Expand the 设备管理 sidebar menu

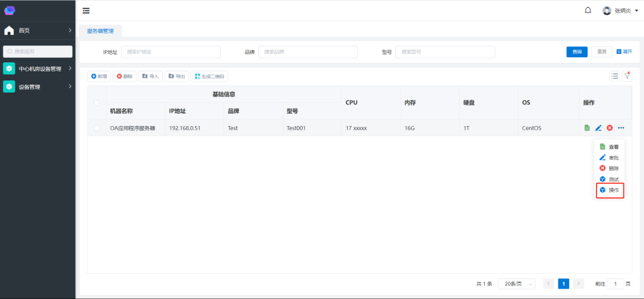click(x=39, y=87)
